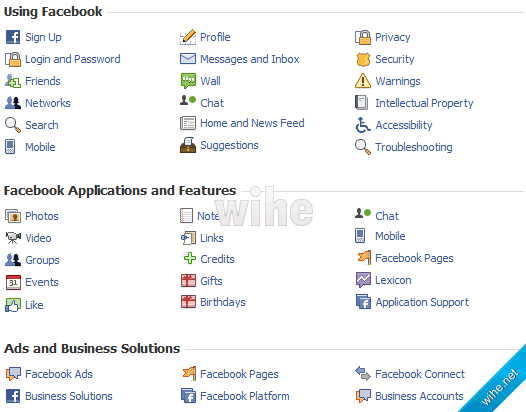Open the Facebook Ads help topic
Image resolution: width=526 pixels, height=412 pixels.
(59, 374)
